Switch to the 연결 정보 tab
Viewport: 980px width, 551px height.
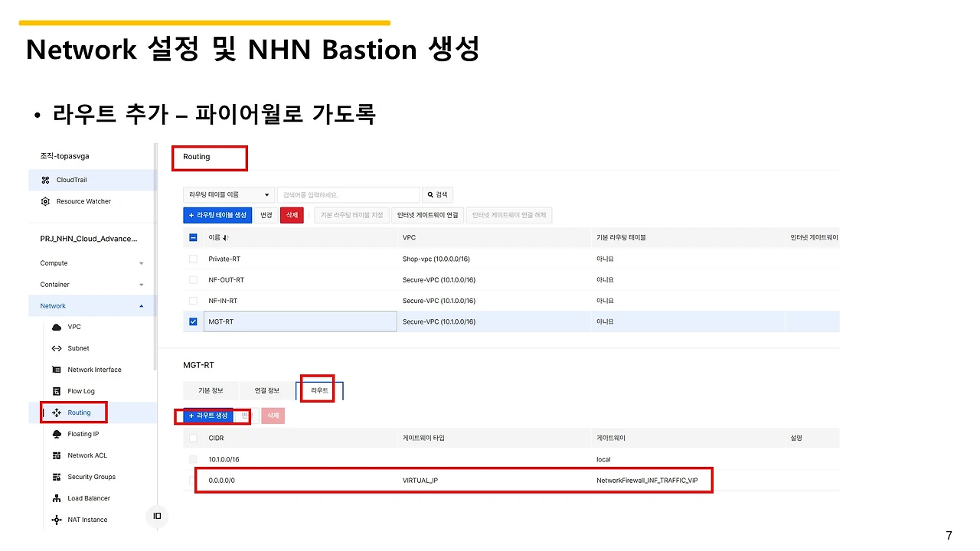pyautogui.click(x=266, y=391)
